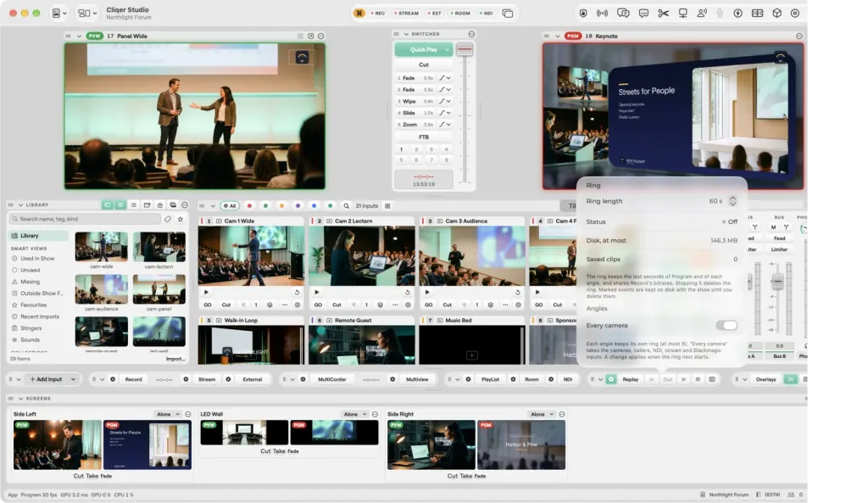Click the search magnifier in inputs bar
Viewport: 868px width, 503px height.
[346, 206]
